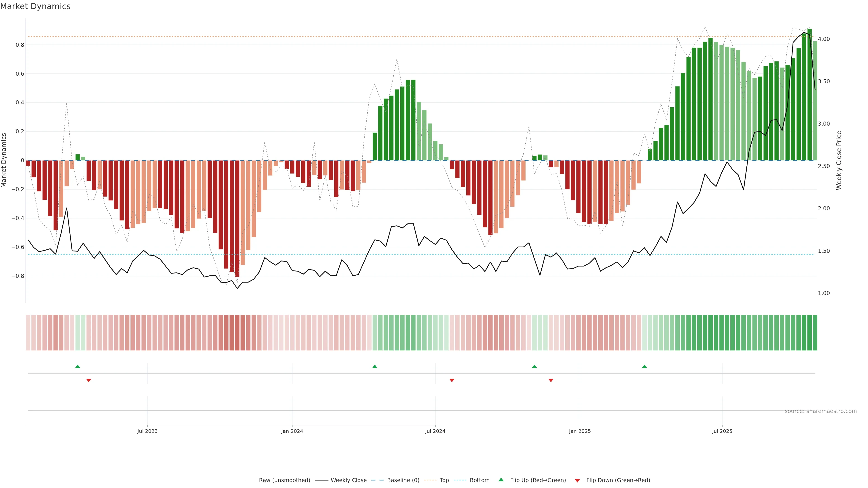The height and width of the screenshot is (488, 868).
Task: Click the Weekly Close Price axis title
Action: 839,160
